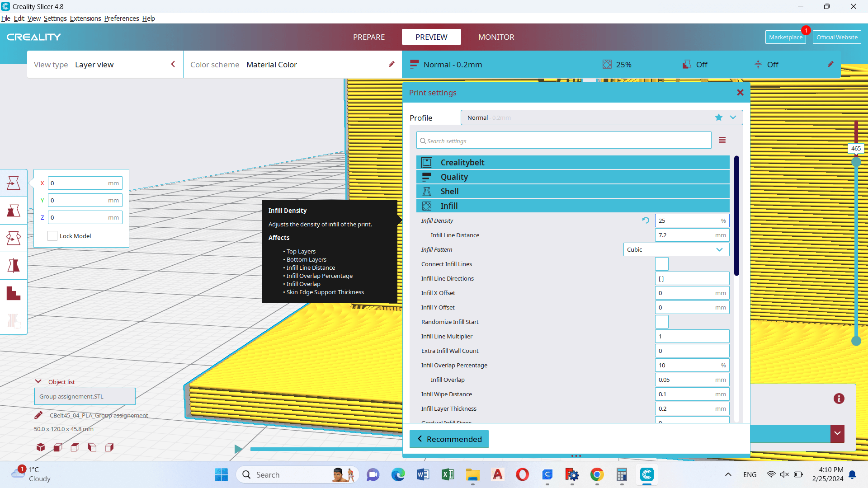Edit the Infill Line Distance field
This screenshot has width=868, height=488.
(692, 235)
